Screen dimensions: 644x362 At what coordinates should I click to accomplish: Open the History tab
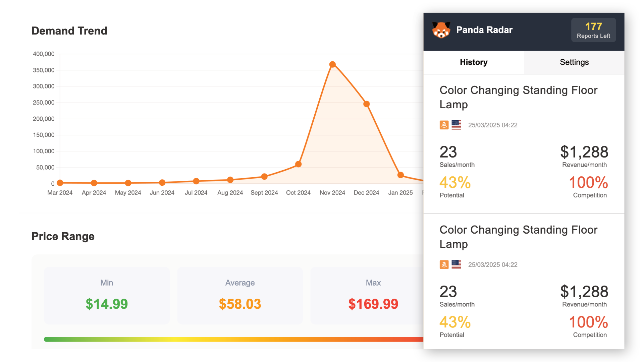tap(474, 62)
